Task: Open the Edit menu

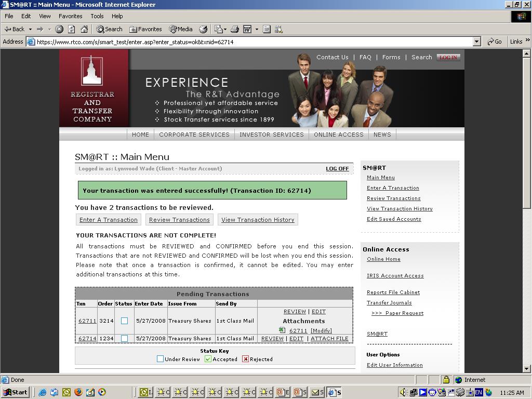Action: [26, 16]
